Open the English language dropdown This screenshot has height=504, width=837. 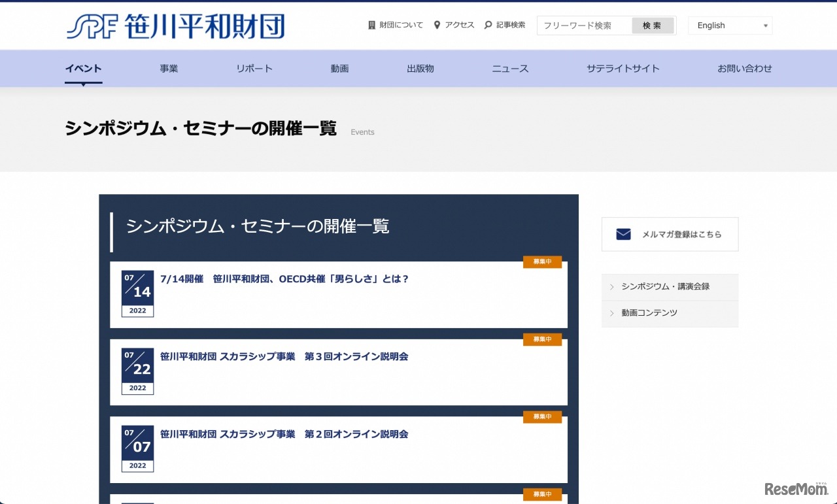(x=730, y=25)
